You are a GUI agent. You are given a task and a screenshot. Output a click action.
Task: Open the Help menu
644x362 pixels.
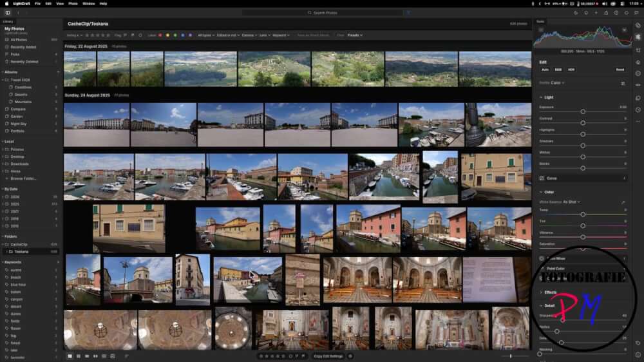[x=103, y=4]
